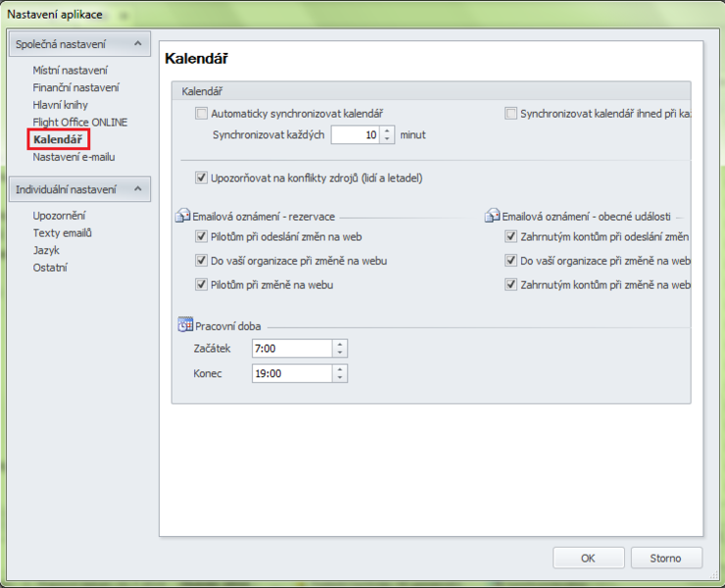Collapse the 'Individuální nastavení' section
Image resolution: width=725 pixels, height=588 pixels.
coord(138,189)
